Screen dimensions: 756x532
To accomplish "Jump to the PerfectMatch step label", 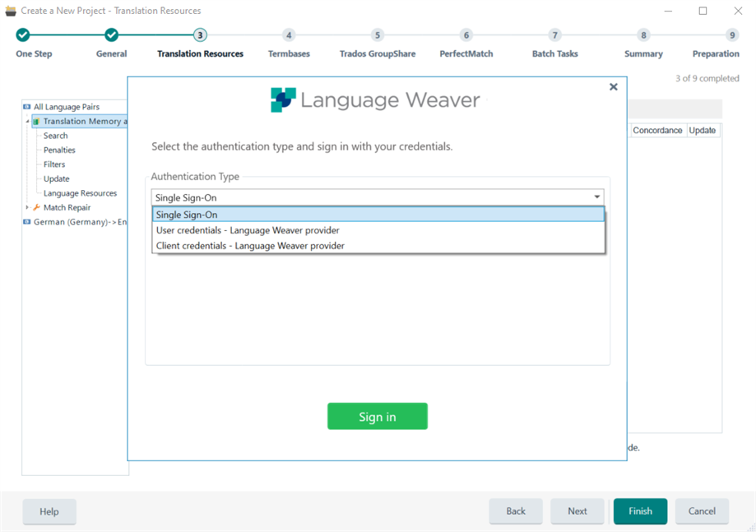I will (x=466, y=54).
